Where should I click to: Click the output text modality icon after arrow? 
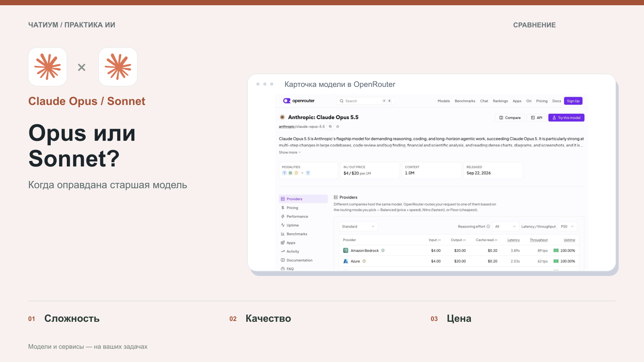pyautogui.click(x=308, y=173)
